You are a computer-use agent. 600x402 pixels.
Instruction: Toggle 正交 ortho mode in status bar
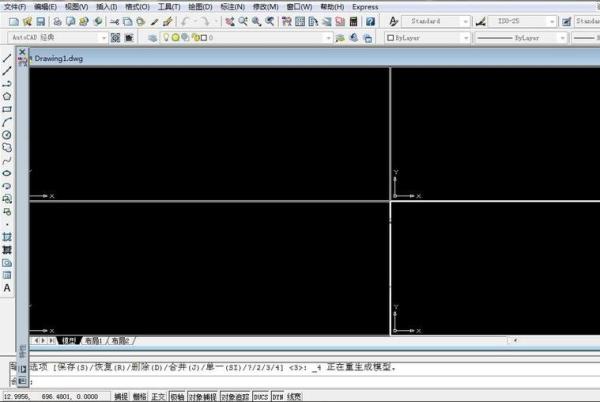coord(158,397)
